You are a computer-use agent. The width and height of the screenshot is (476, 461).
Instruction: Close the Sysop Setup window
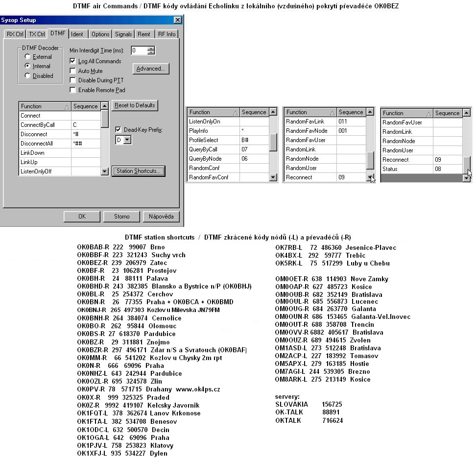pos(178,20)
